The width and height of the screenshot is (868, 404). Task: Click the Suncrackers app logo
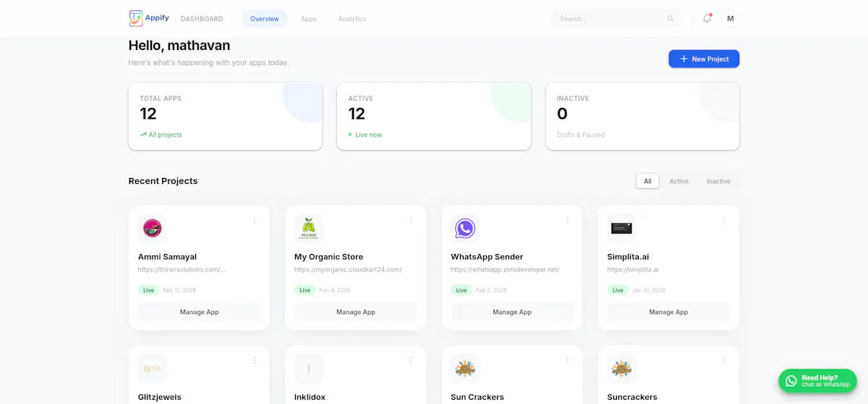click(621, 369)
